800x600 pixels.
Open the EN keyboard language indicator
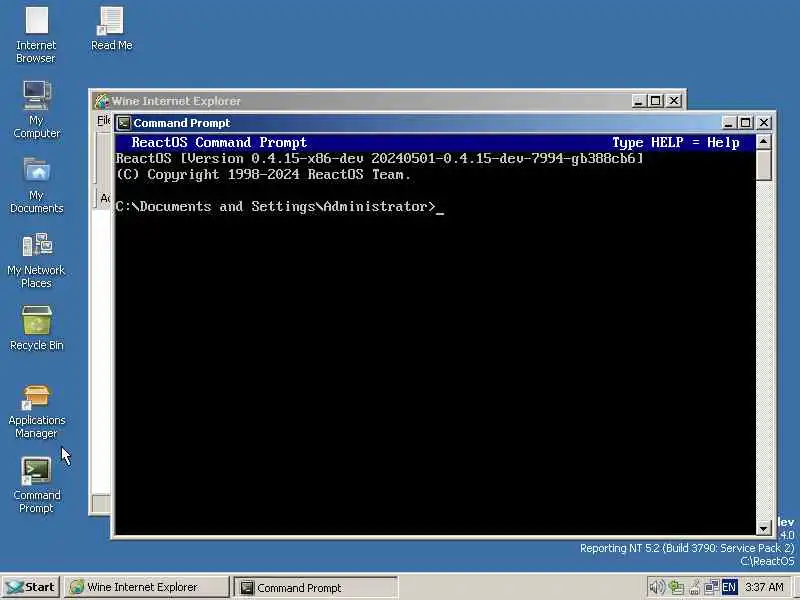[729, 587]
